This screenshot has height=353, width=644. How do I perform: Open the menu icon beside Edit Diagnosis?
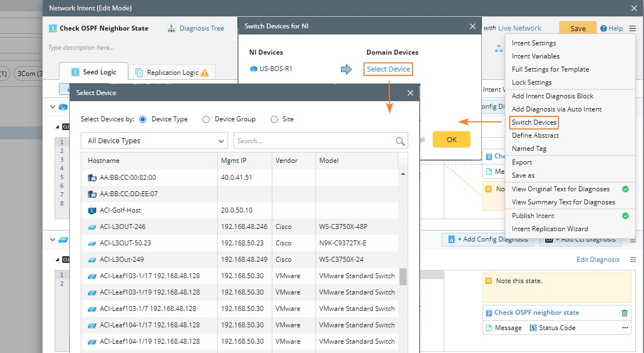(x=633, y=260)
